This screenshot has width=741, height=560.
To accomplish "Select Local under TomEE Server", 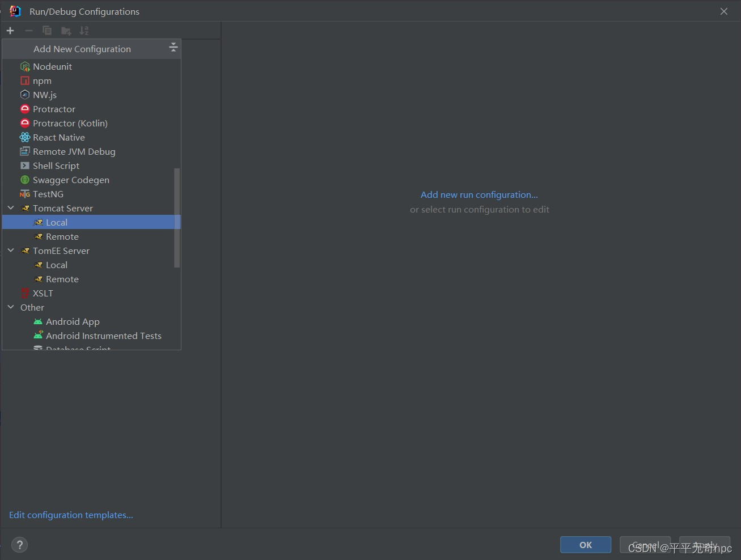I will pyautogui.click(x=91, y=265).
